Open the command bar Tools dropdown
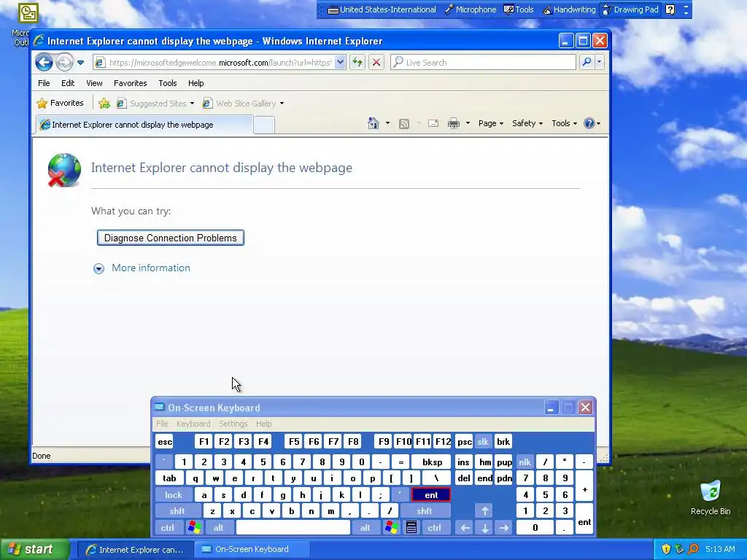Screen dimensions: 747x560 [x=564, y=123]
